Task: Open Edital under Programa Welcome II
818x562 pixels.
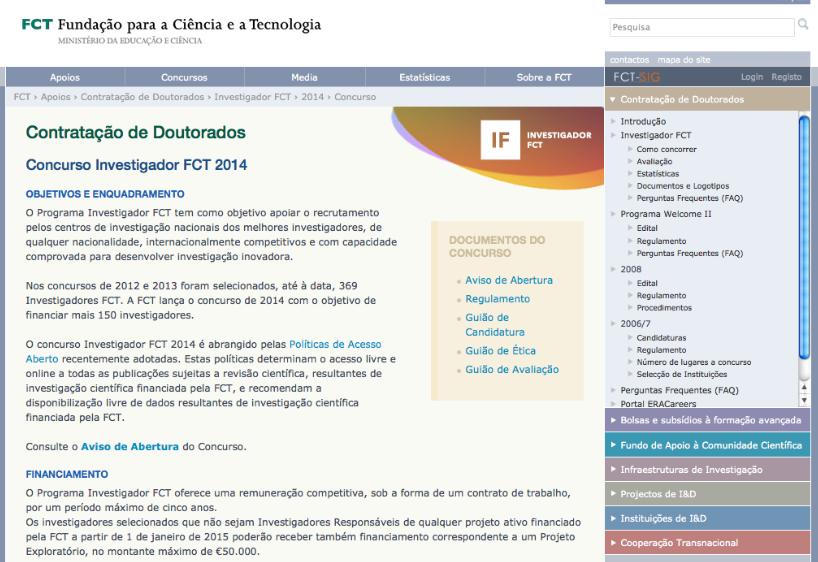Action: [647, 228]
